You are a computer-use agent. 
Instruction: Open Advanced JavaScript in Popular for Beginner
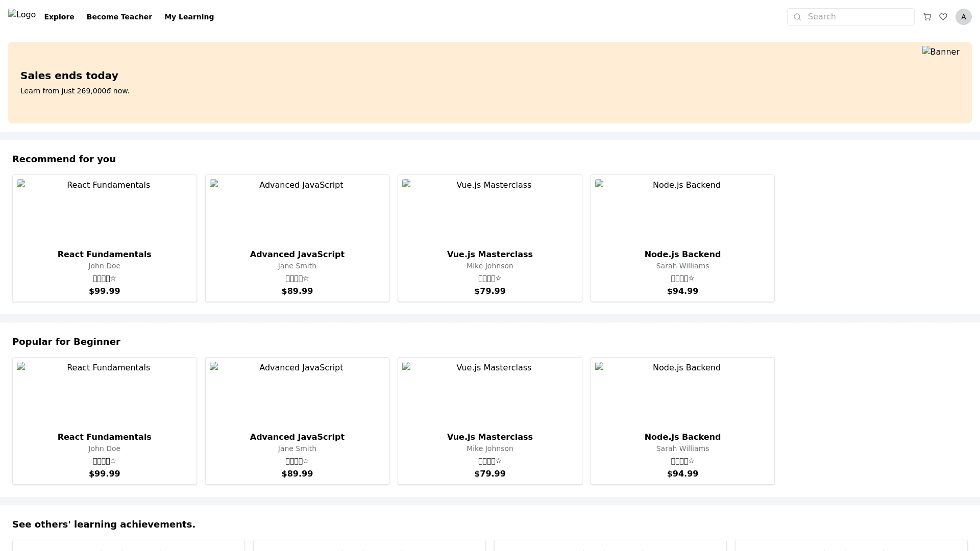pyautogui.click(x=297, y=437)
